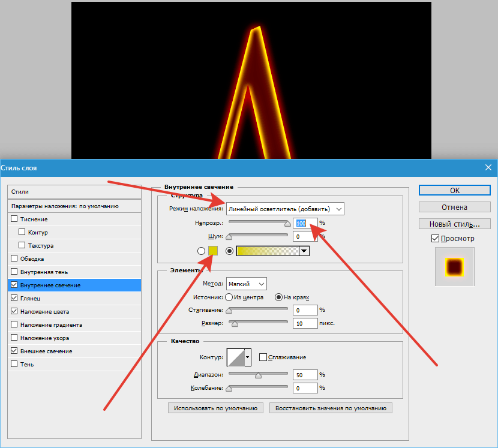Select Из центра source option
The width and height of the screenshot is (498, 448).
229,297
